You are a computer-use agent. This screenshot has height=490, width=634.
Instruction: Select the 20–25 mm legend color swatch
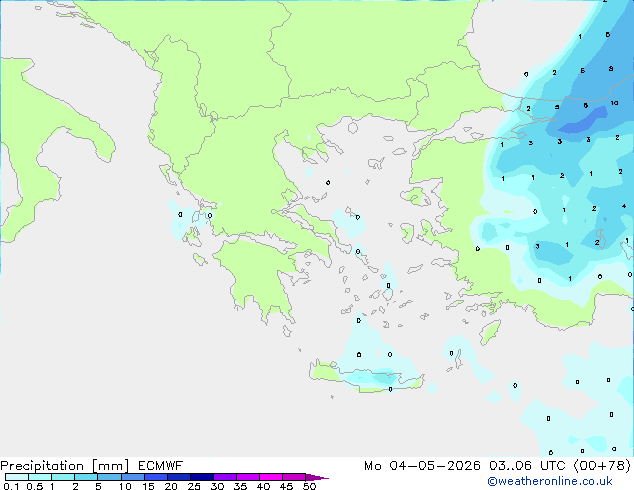click(178, 477)
